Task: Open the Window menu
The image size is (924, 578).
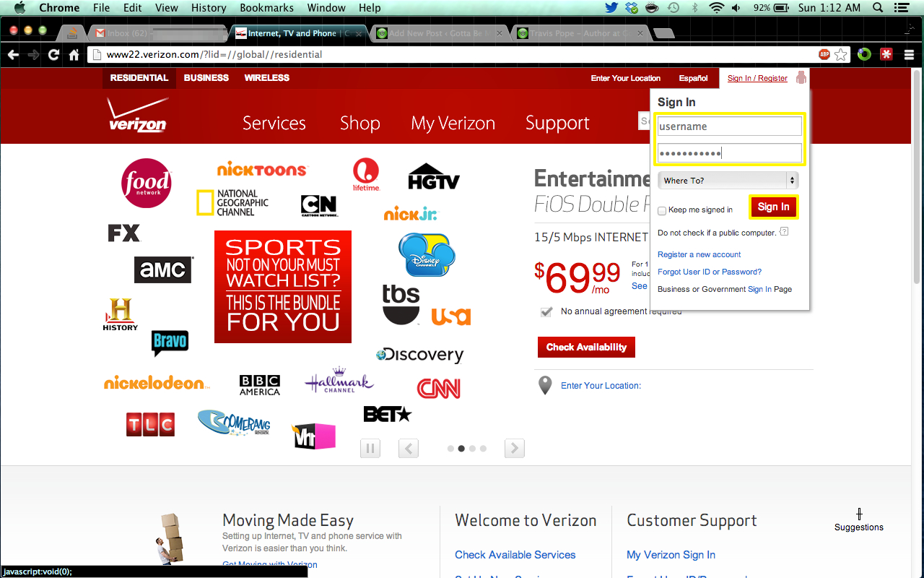Action: (x=326, y=8)
